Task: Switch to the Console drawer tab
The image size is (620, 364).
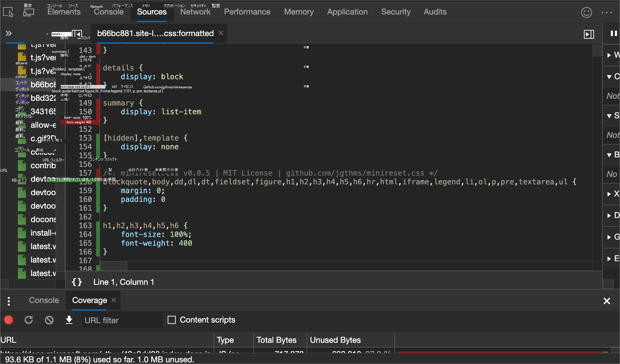Action: point(44,300)
